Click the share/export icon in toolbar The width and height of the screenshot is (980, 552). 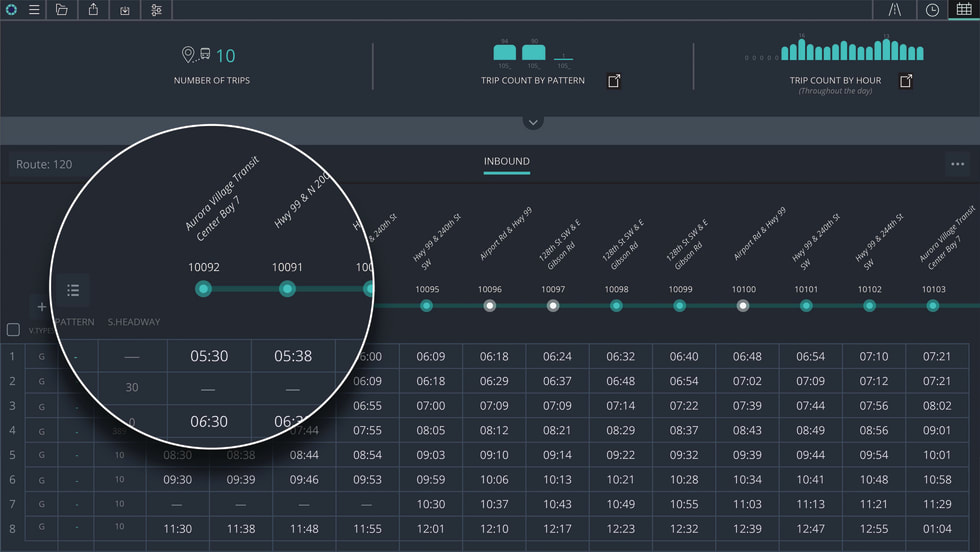coord(93,10)
